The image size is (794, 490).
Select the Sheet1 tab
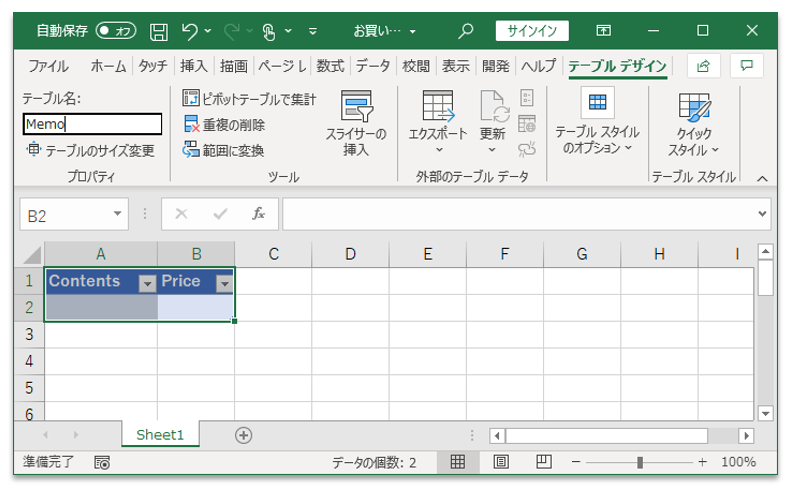[160, 434]
